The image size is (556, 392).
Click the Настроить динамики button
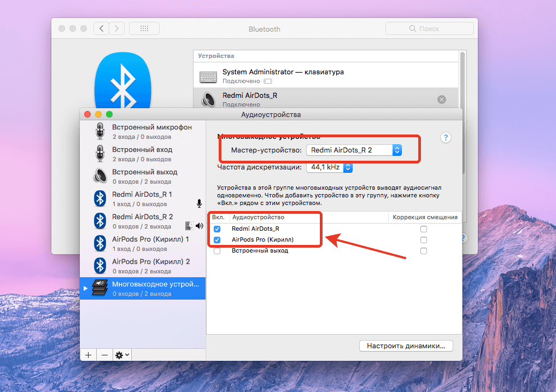tap(406, 346)
